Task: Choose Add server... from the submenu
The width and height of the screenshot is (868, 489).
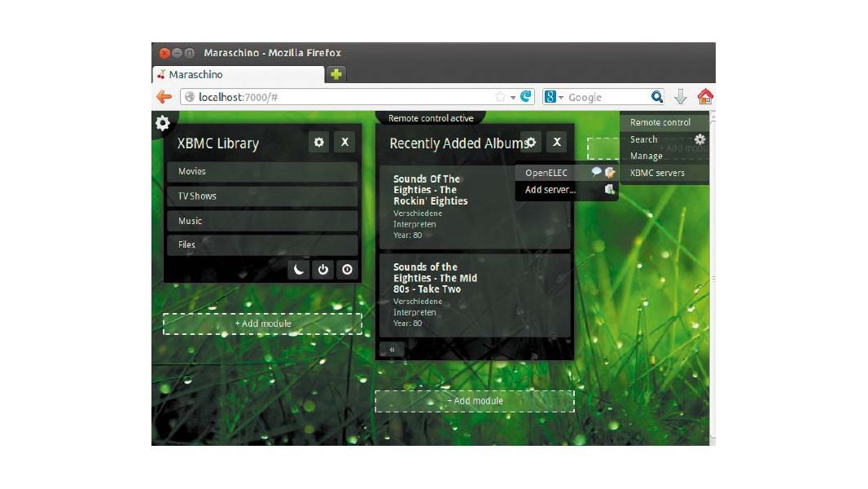Action: pos(550,189)
